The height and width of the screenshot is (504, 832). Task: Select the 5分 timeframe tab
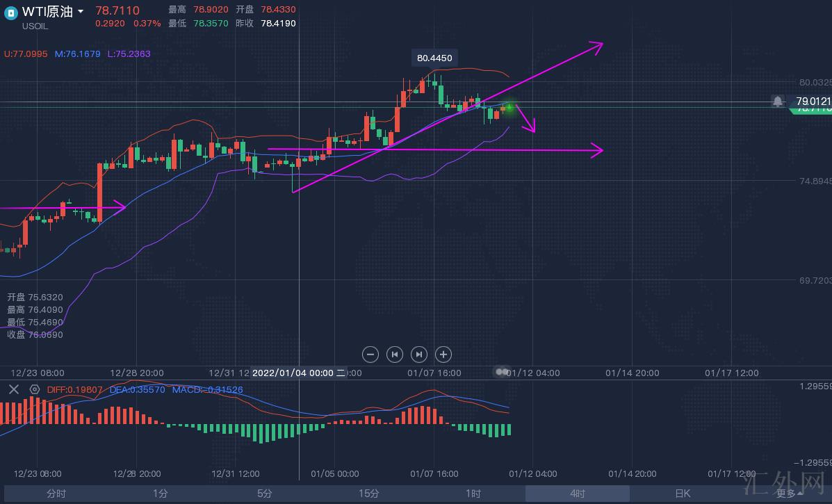tap(265, 494)
